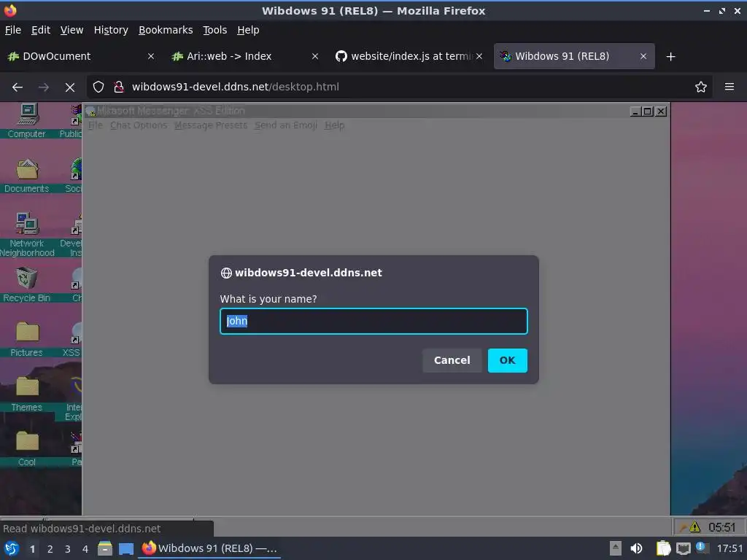Image resolution: width=747 pixels, height=560 pixels.
Task: Open the Firefox Help menu
Action: [x=248, y=30]
